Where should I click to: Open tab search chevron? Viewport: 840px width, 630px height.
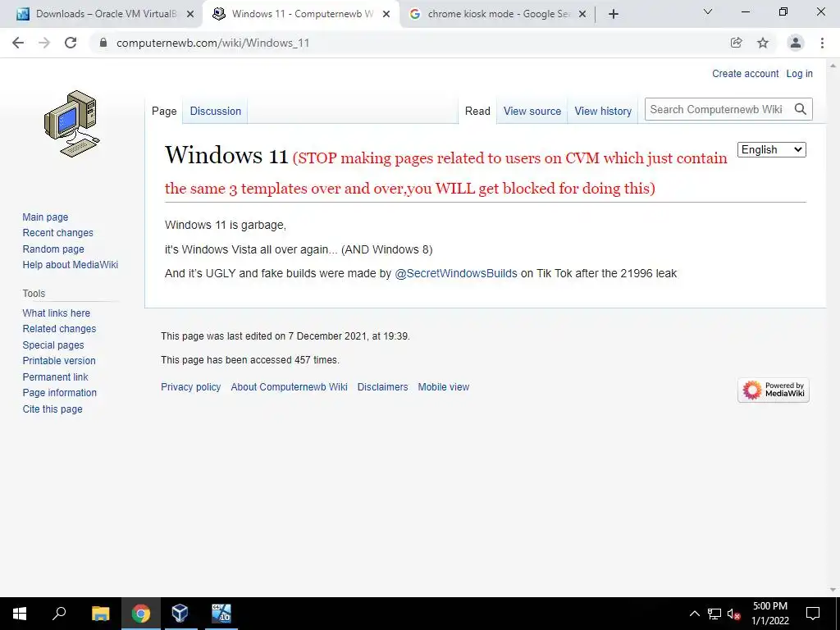[x=708, y=11]
